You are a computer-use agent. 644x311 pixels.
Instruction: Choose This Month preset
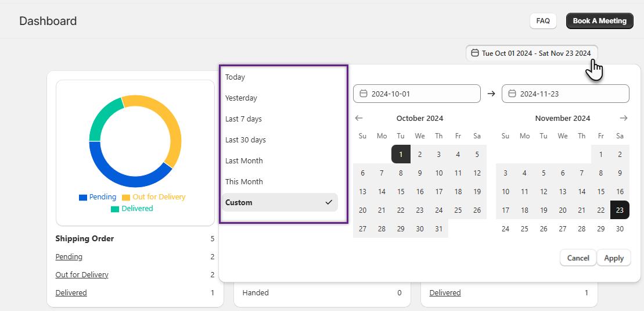point(244,182)
